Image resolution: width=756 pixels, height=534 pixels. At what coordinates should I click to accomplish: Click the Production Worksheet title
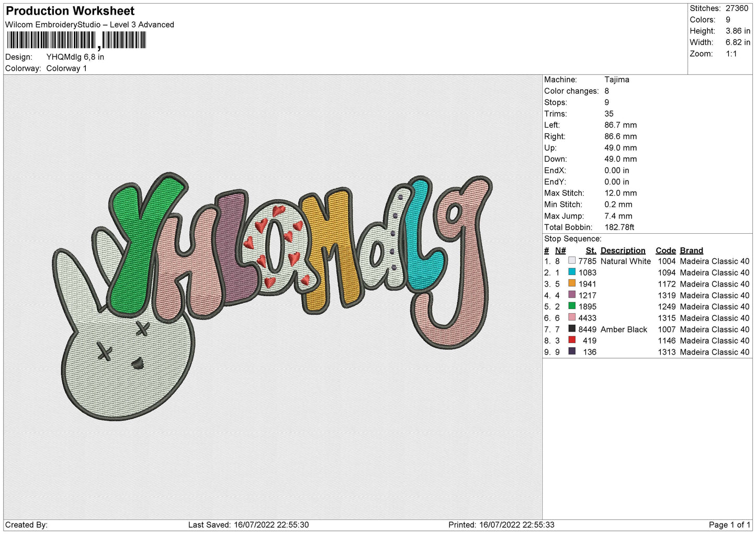point(70,11)
